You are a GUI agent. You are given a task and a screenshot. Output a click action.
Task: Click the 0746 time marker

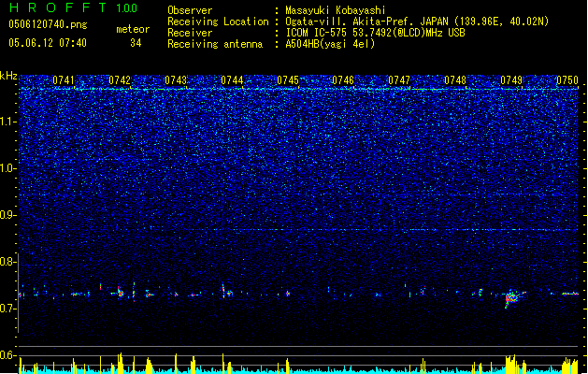(343, 80)
